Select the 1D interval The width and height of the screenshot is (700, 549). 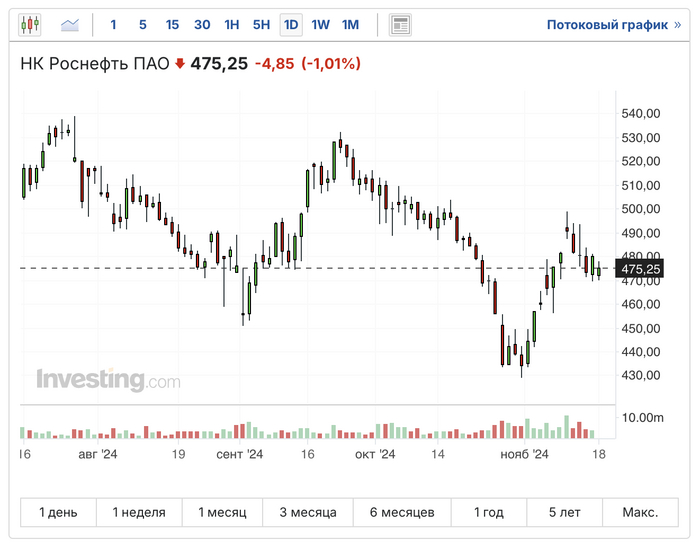pyautogui.click(x=291, y=24)
